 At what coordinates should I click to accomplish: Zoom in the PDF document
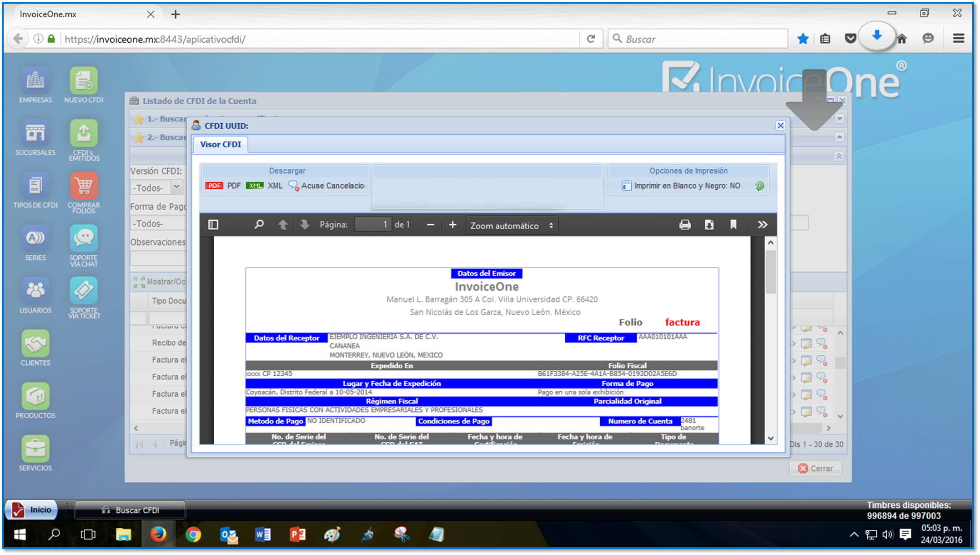pyautogui.click(x=452, y=225)
